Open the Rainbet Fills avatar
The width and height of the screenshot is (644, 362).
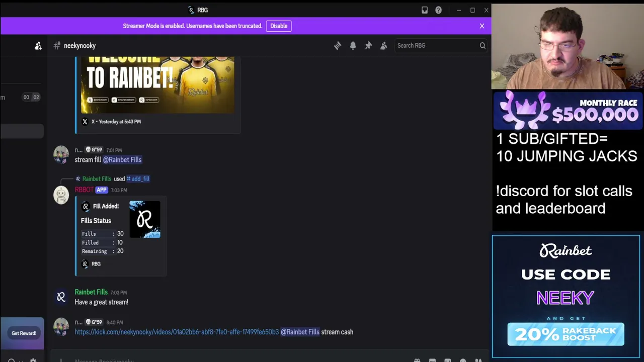61,297
